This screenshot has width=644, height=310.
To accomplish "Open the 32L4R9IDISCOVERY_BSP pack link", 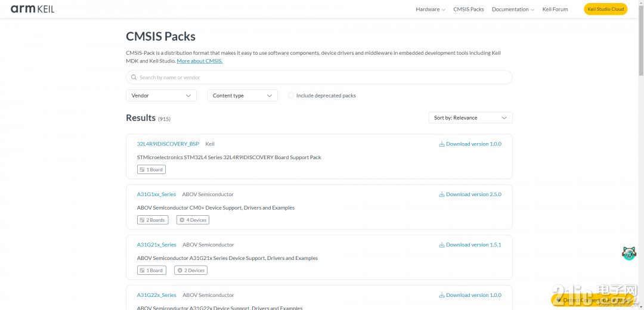I will (168, 144).
